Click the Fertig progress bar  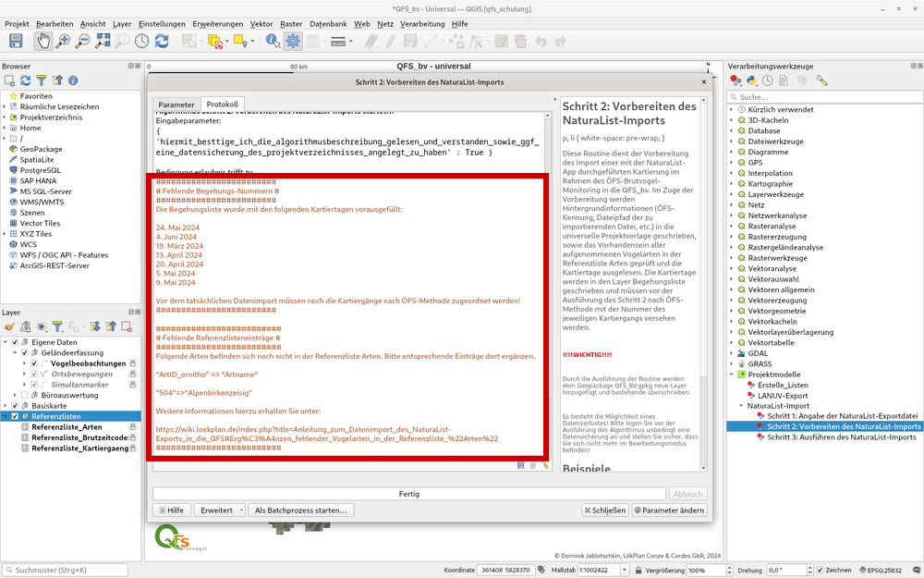point(409,494)
